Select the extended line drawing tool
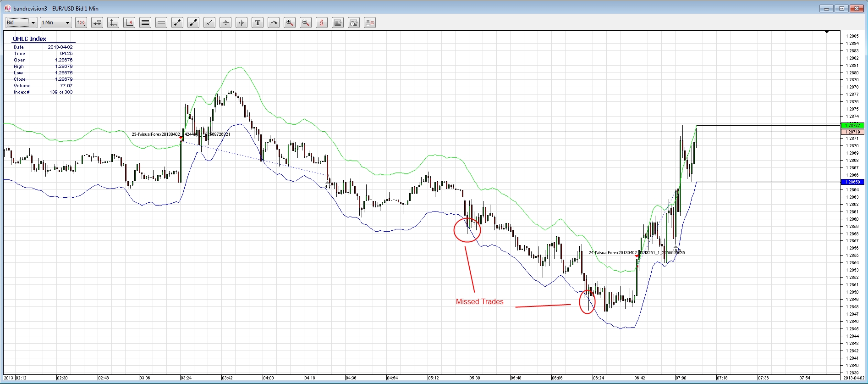Screen dimensions: 868x384 [193, 22]
